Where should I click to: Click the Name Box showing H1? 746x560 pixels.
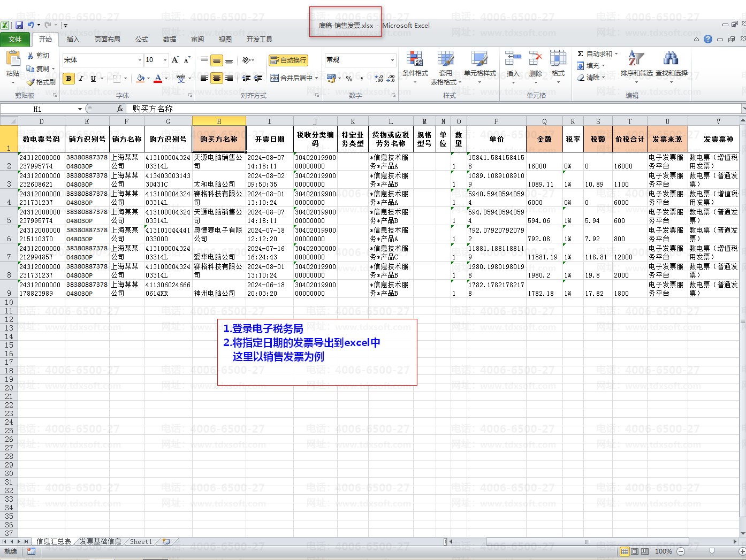37,109
